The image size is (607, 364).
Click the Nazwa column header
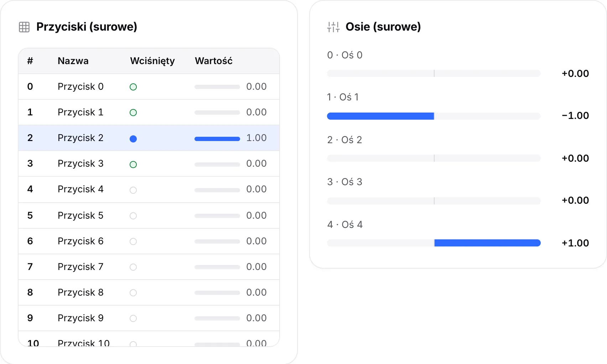point(73,61)
